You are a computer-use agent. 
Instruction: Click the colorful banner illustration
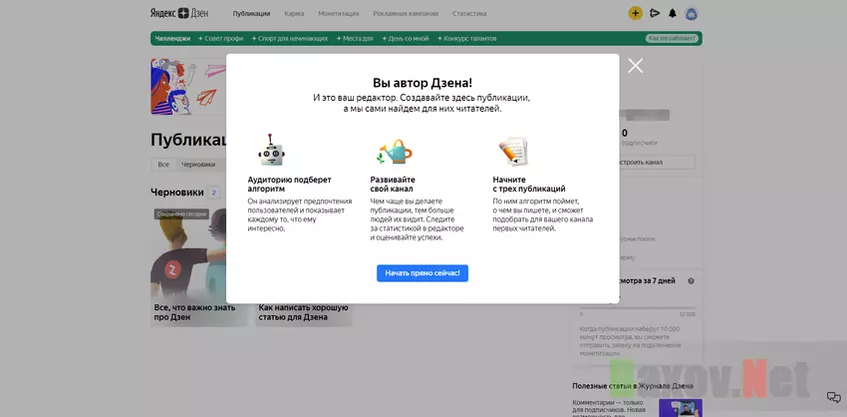coord(188,86)
